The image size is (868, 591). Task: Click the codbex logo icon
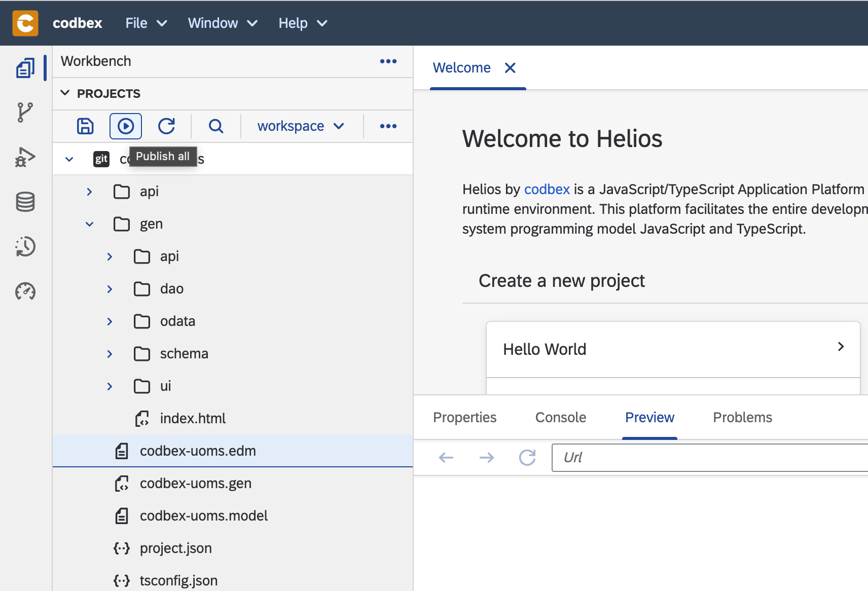[x=25, y=23]
